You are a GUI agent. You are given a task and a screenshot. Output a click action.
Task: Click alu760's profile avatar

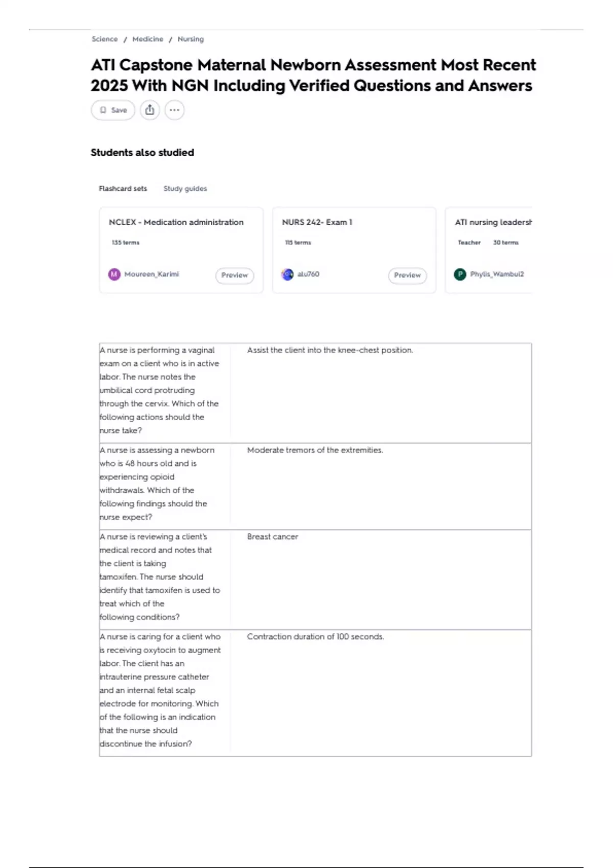click(x=288, y=274)
